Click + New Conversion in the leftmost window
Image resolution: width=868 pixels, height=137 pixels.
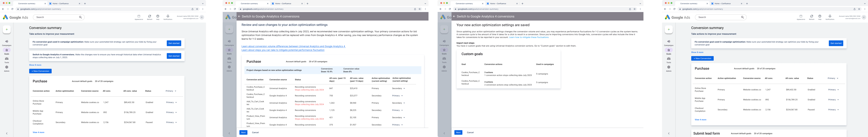pyautogui.click(x=40, y=71)
